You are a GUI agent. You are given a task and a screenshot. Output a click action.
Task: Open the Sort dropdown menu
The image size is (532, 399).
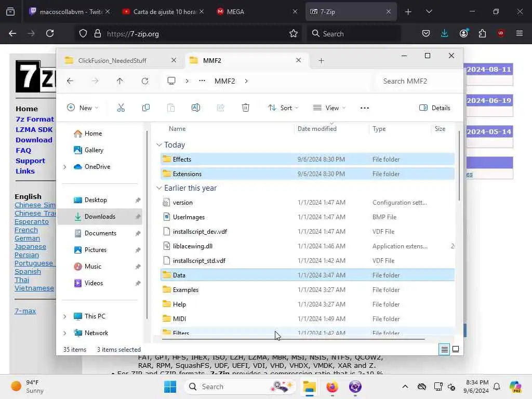283,108
